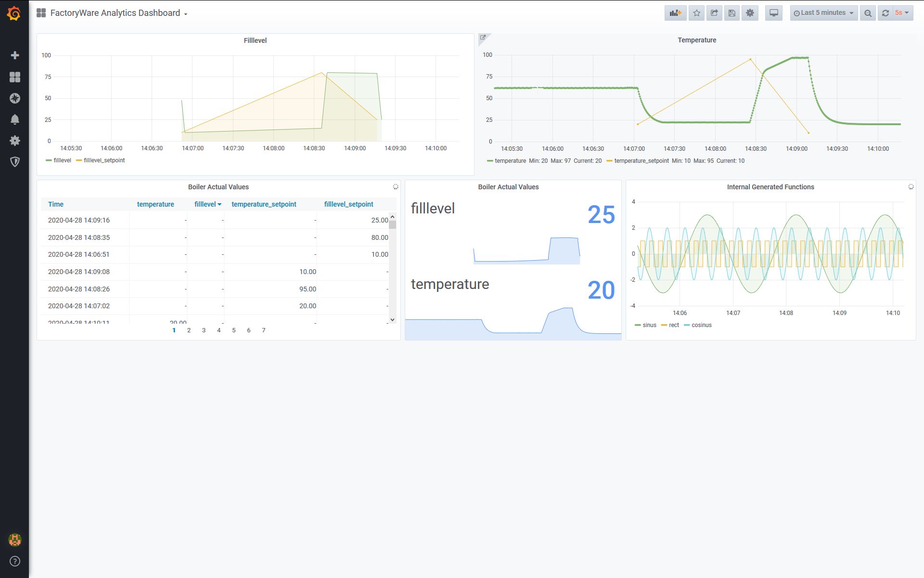Sort table by the temperature_setpoint column header

pyautogui.click(x=264, y=204)
